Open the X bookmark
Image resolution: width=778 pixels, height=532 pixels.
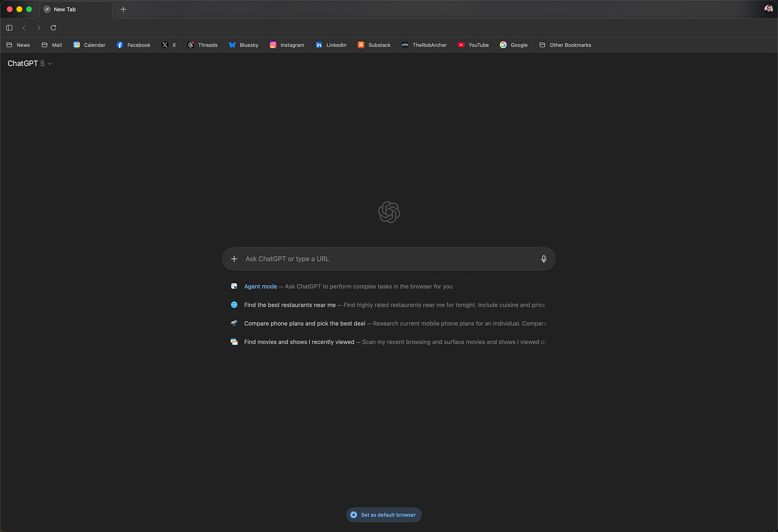coord(169,45)
